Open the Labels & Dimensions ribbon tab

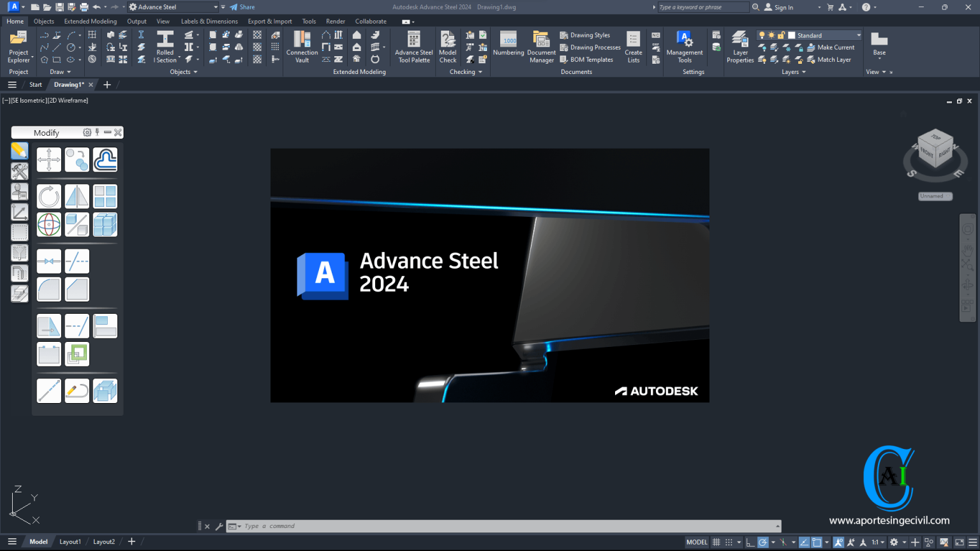tap(209, 21)
